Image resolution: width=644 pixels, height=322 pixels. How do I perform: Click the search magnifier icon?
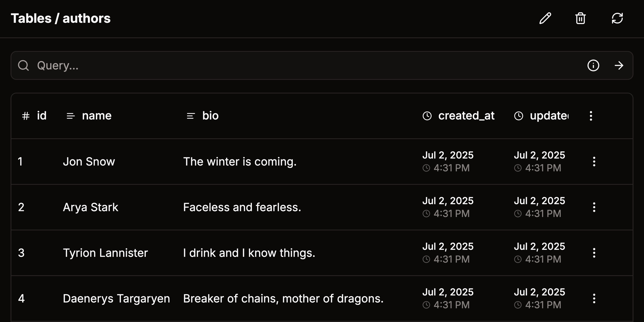point(24,65)
